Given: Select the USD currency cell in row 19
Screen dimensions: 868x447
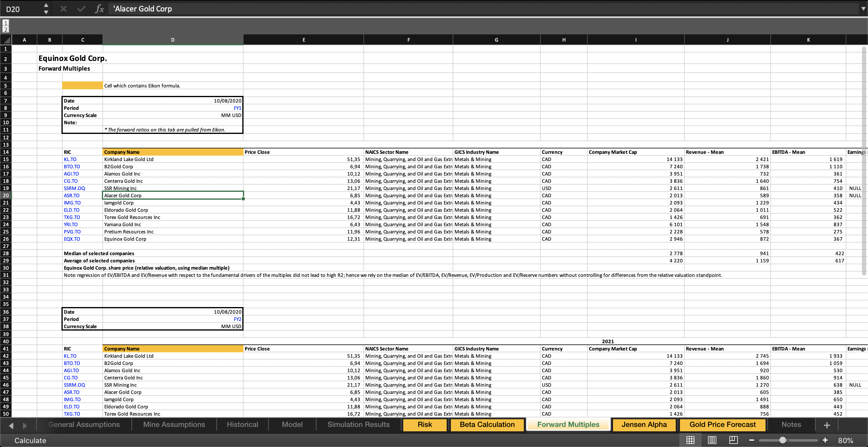Looking at the screenshot, I should tap(564, 188).
